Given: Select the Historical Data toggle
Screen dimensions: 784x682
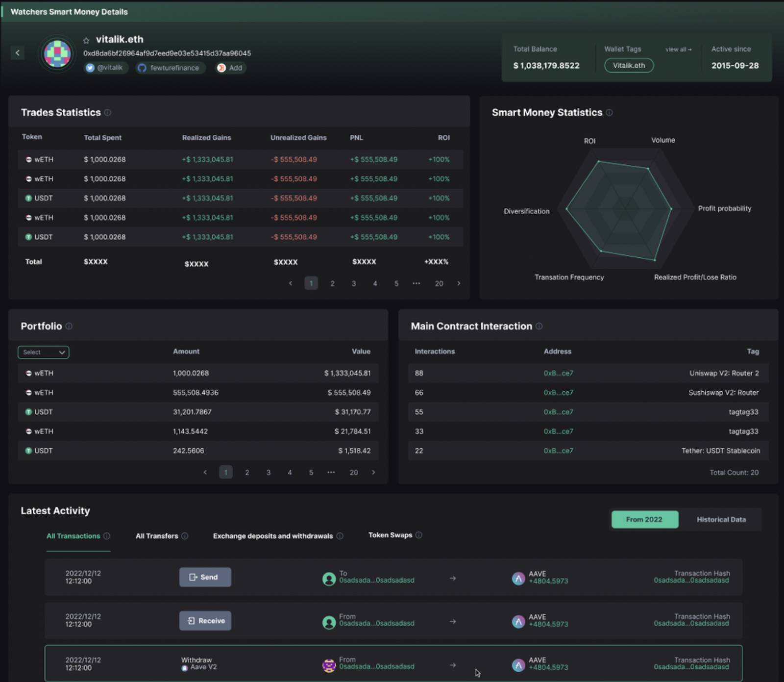Looking at the screenshot, I should coord(721,519).
